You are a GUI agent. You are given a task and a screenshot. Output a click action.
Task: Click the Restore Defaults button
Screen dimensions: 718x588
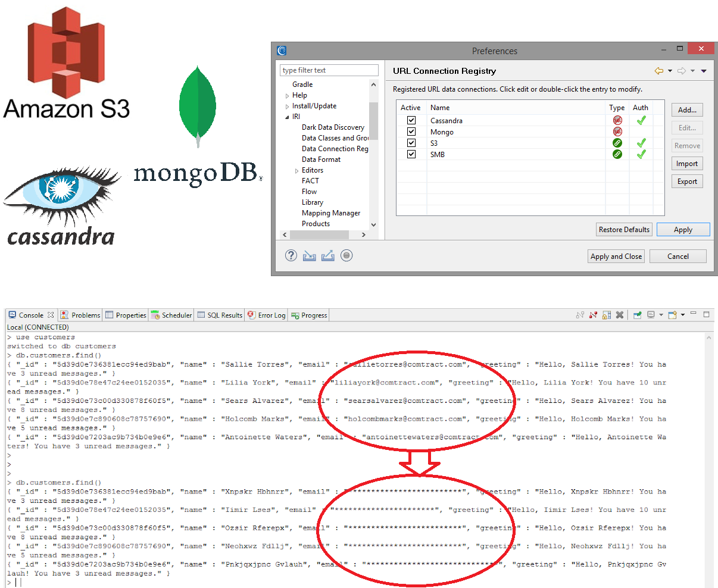pyautogui.click(x=624, y=230)
